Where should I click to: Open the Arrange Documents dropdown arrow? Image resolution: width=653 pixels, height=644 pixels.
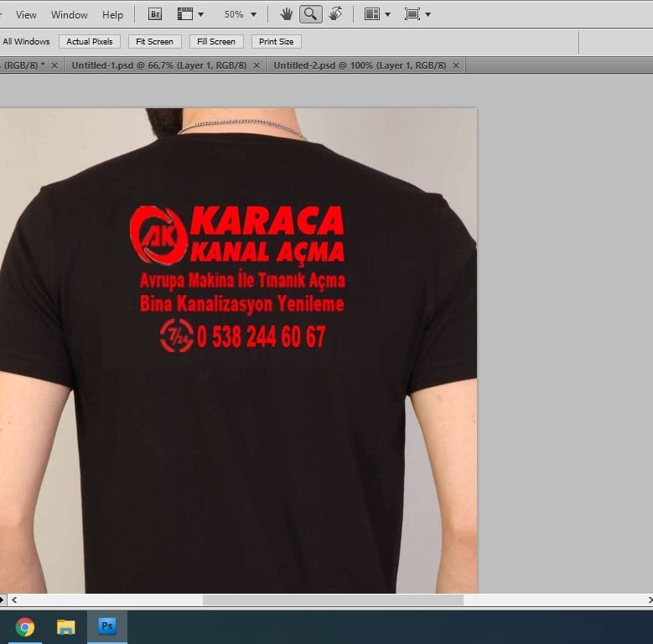[x=388, y=14]
